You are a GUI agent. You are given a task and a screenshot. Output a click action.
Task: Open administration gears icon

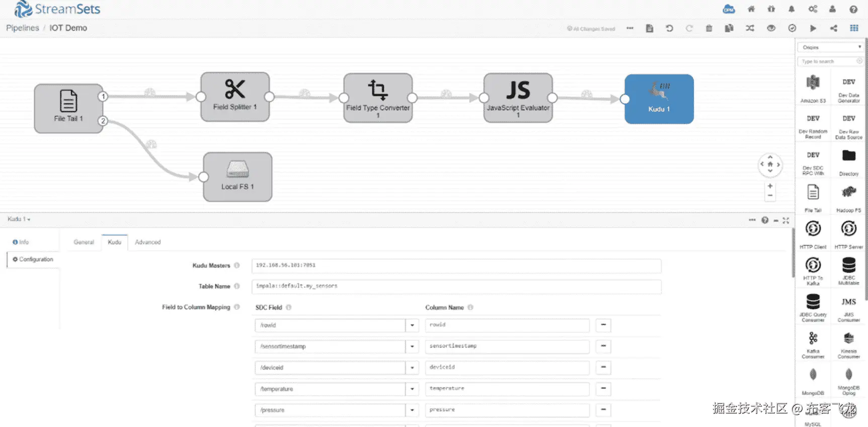point(813,9)
